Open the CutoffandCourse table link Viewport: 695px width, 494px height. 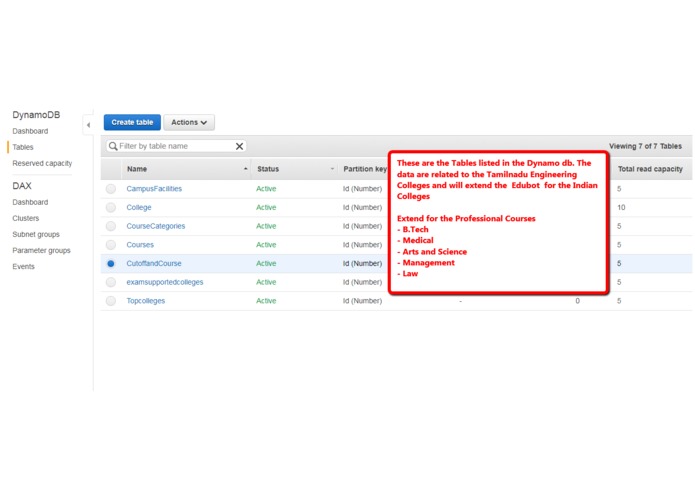point(154,263)
